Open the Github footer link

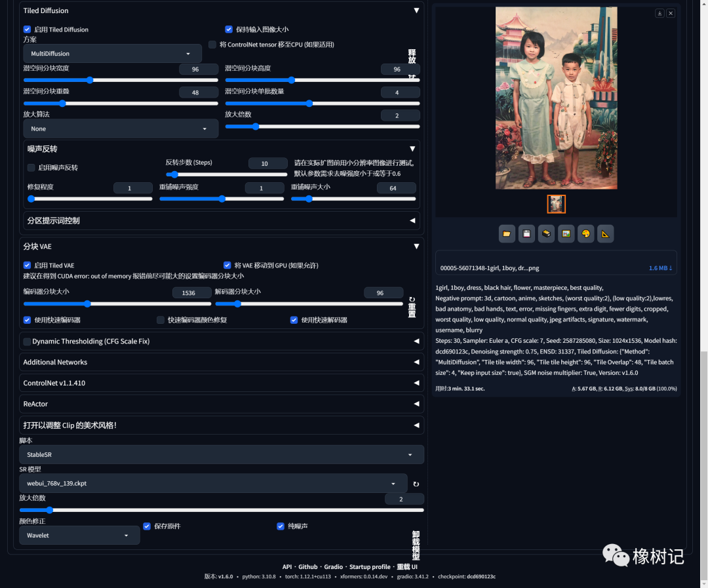[308, 567]
